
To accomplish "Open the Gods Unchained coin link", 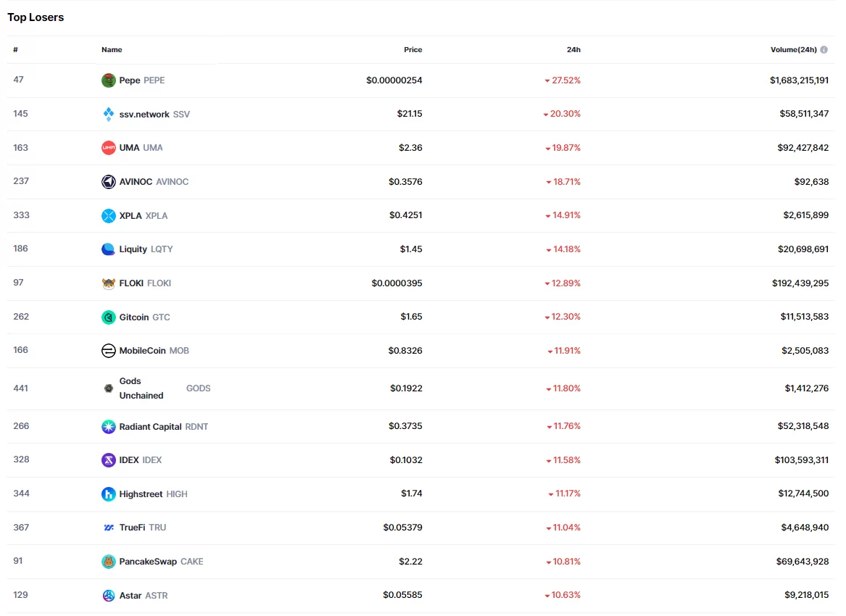I will (x=141, y=388).
